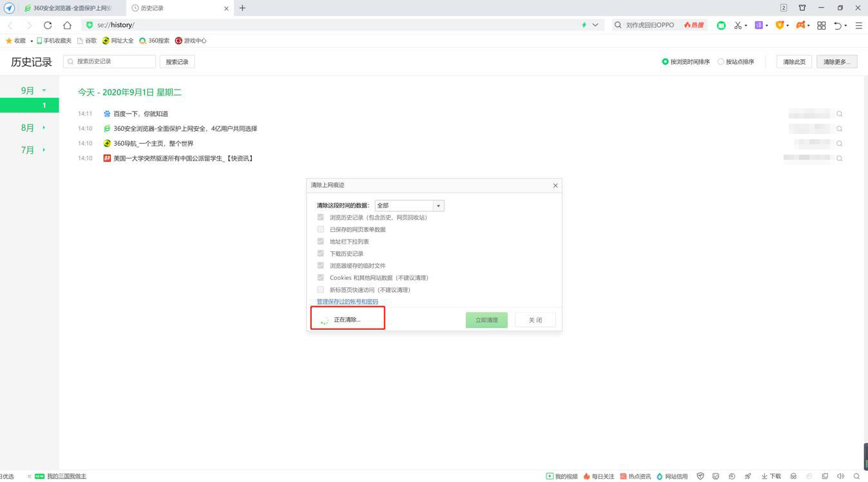Screen dimensions: 868x482
Task: Click the screenshot scissors icon
Action: point(738,25)
